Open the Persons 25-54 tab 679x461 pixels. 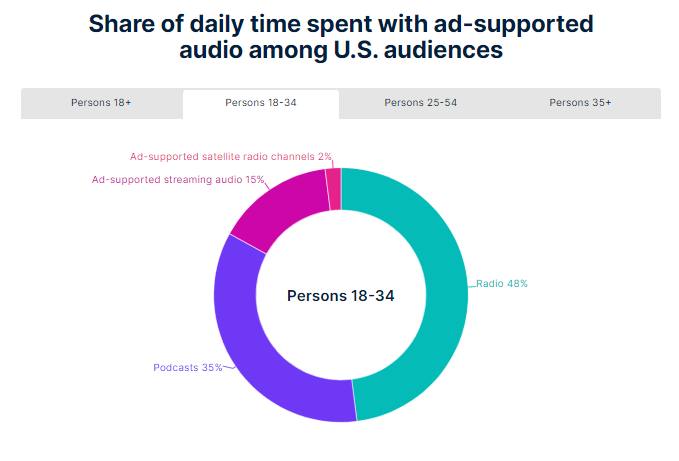click(420, 103)
